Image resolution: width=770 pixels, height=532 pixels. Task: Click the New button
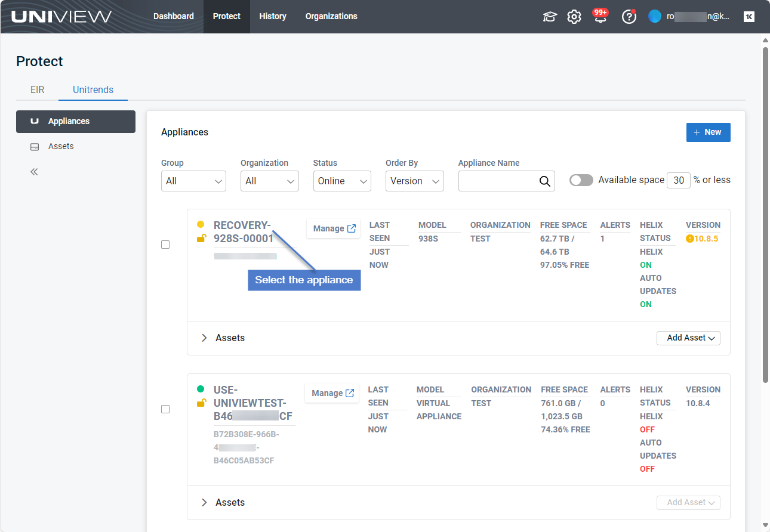[x=708, y=132]
